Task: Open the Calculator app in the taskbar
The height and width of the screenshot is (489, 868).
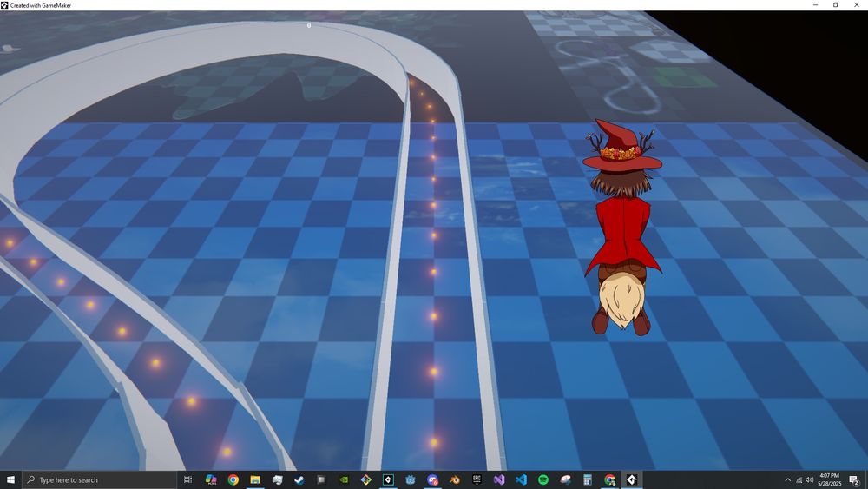Action: 588,479
